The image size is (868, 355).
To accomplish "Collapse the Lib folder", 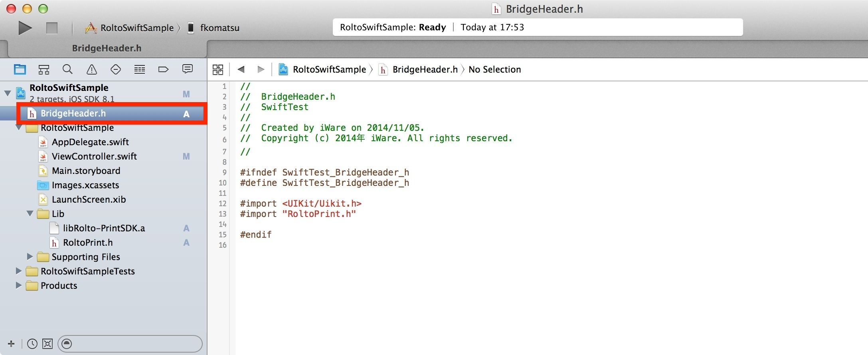I will [x=30, y=214].
